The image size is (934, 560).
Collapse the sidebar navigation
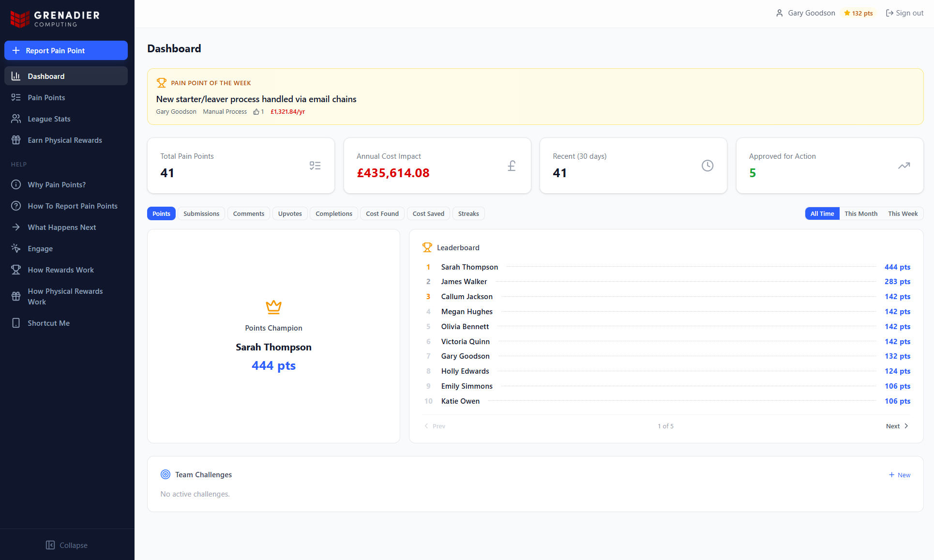[67, 545]
